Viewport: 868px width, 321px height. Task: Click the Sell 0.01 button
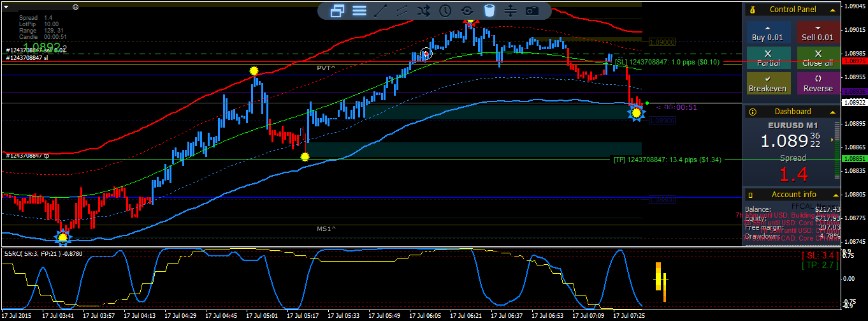(x=818, y=33)
